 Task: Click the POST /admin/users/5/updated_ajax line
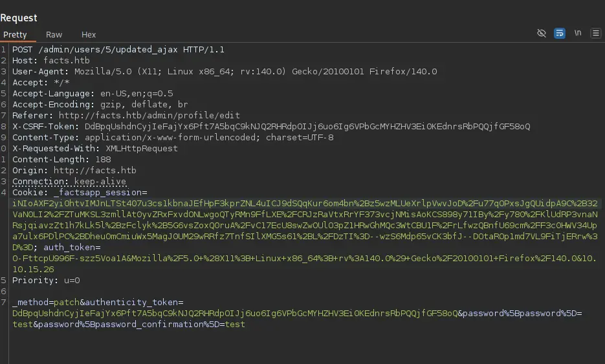(x=118, y=50)
